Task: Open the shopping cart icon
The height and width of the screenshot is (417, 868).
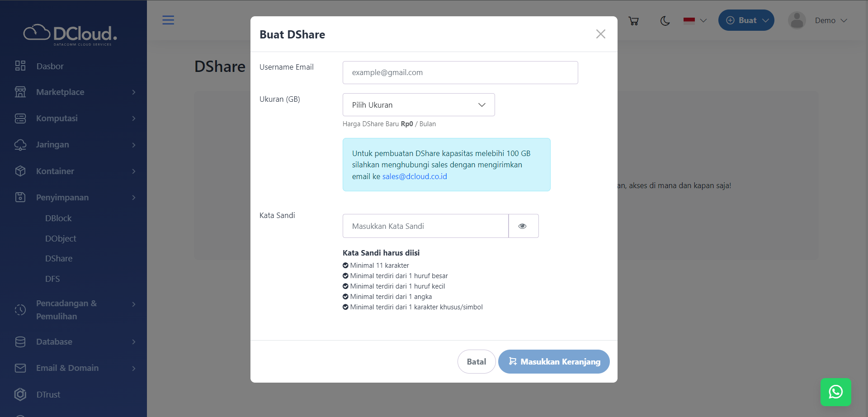Action: (633, 21)
